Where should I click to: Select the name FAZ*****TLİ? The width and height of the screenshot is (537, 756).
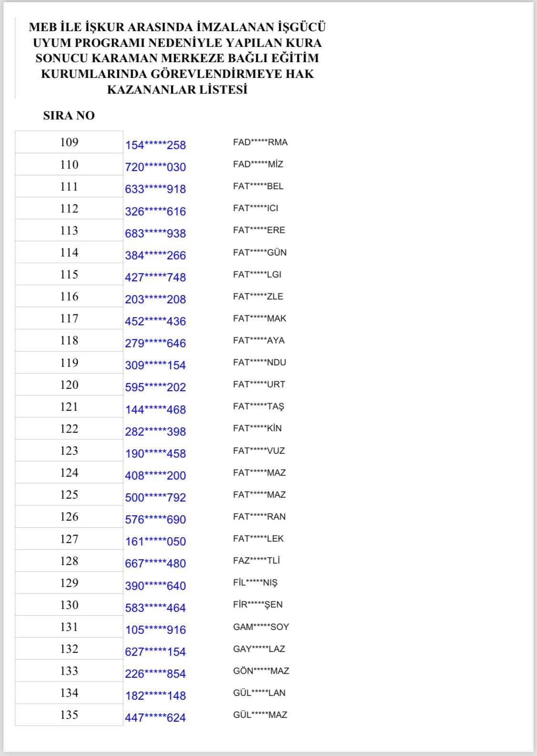pyautogui.click(x=256, y=561)
